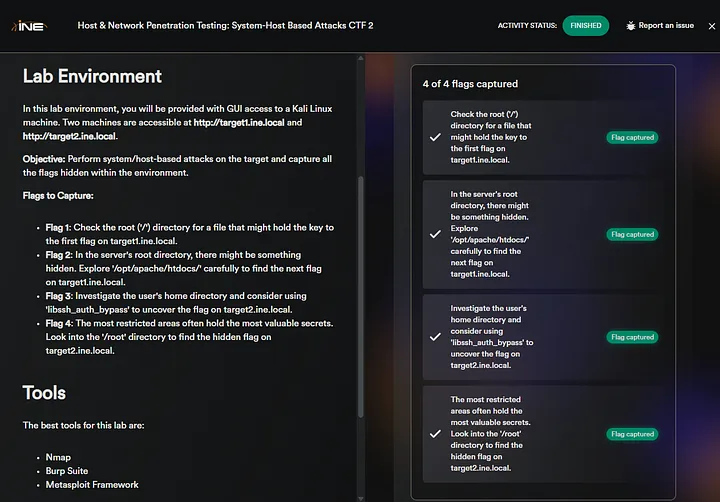Click the Flag 3 bullet item text
Viewport: 720px width, 502px height.
pos(176,303)
